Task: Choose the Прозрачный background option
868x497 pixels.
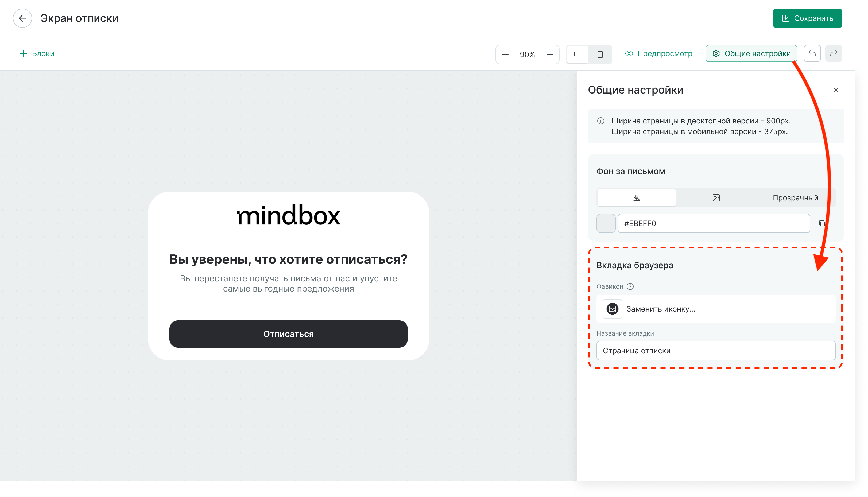Action: click(795, 198)
